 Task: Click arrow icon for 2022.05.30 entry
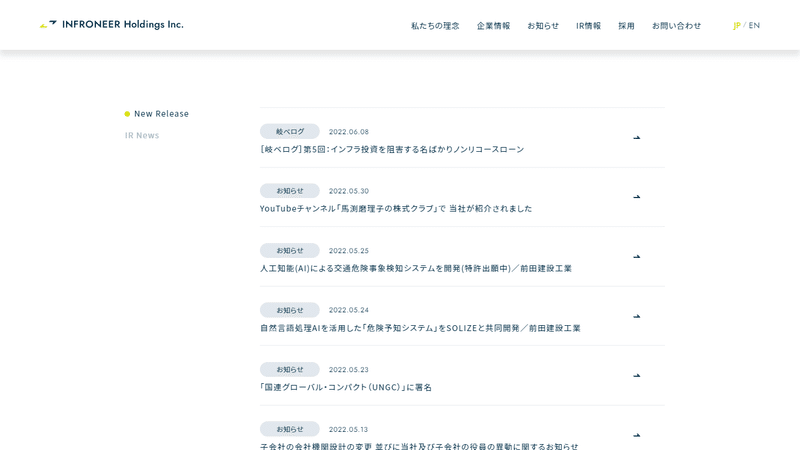click(637, 197)
